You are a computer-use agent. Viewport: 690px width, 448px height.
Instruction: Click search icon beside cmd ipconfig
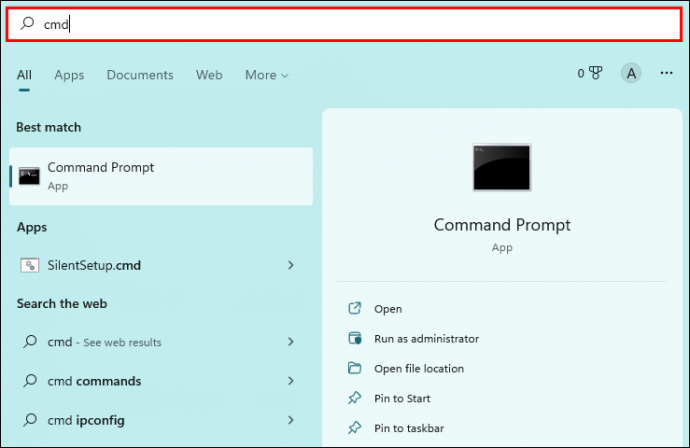click(x=29, y=419)
